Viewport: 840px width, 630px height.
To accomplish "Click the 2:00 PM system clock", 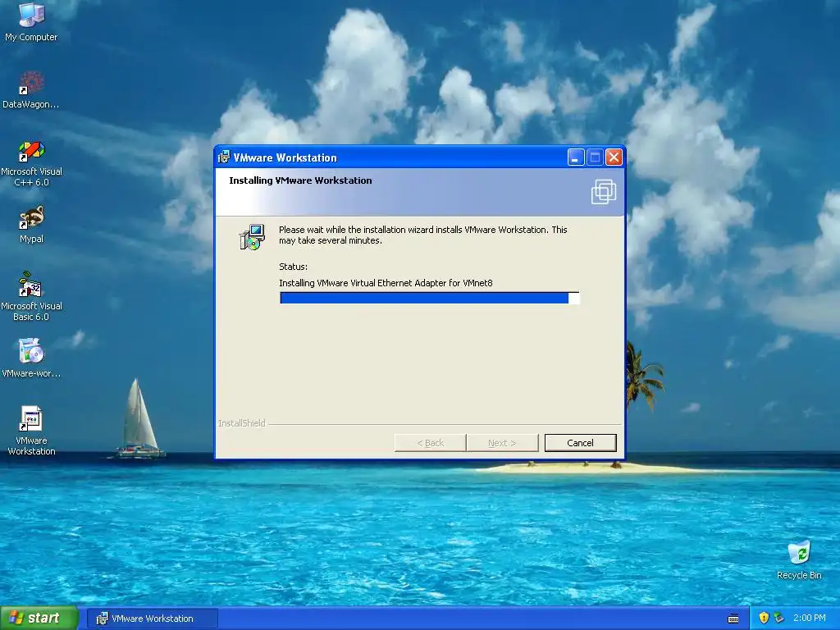I will [x=809, y=618].
